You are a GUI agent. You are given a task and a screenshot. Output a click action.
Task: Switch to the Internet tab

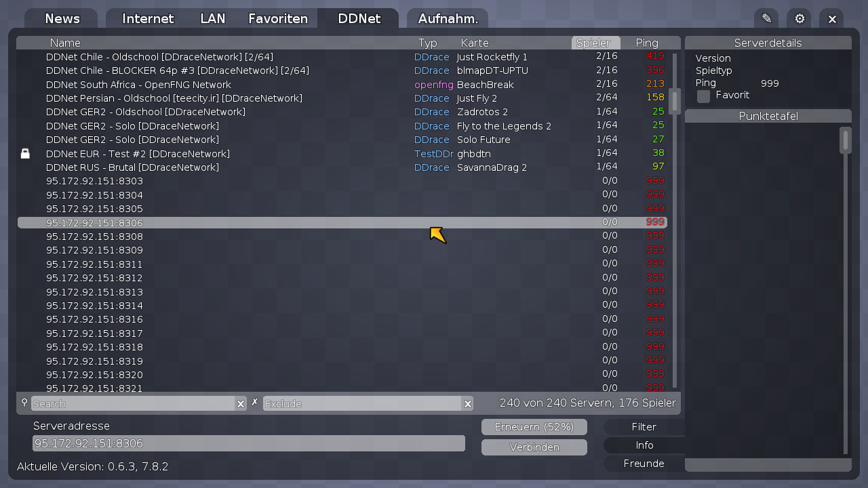pyautogui.click(x=148, y=18)
